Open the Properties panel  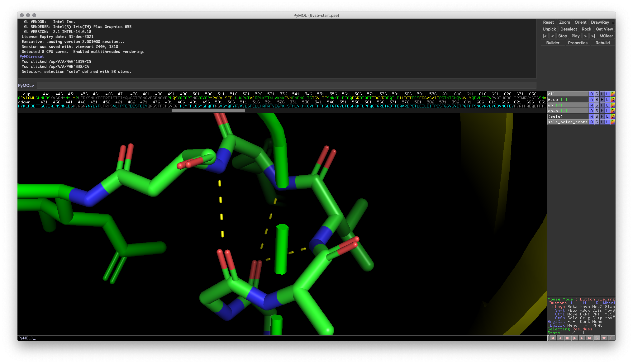click(578, 43)
